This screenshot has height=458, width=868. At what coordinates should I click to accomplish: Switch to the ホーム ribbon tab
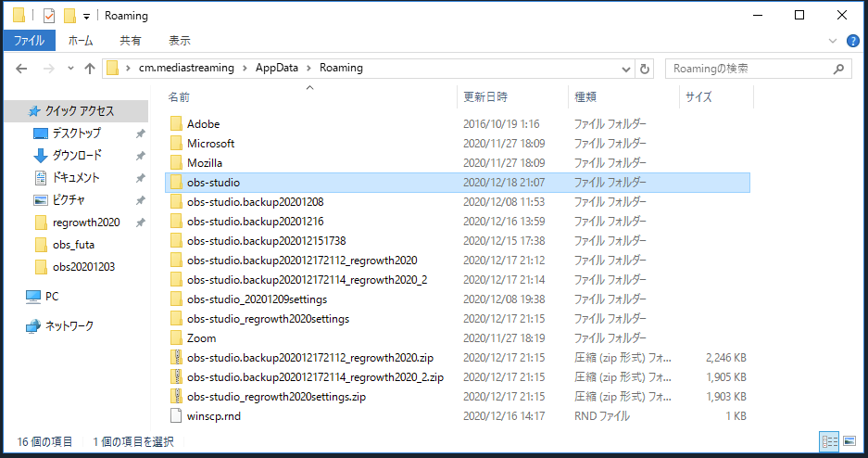(x=81, y=41)
